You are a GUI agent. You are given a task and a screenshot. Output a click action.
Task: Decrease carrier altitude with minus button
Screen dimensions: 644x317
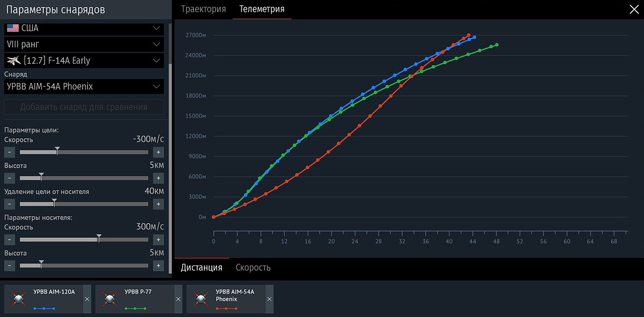[x=10, y=266]
